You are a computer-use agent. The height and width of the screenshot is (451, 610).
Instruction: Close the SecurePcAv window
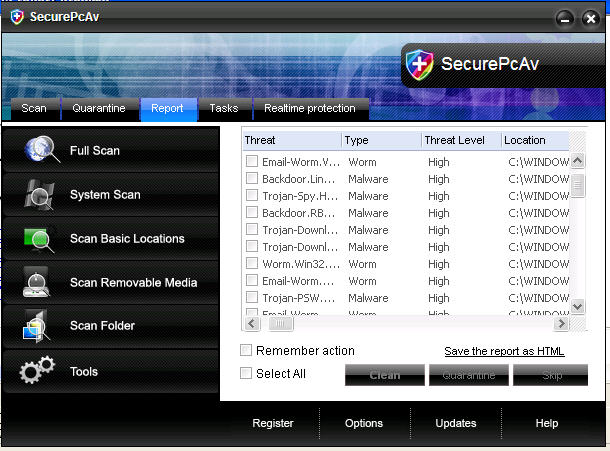point(591,18)
